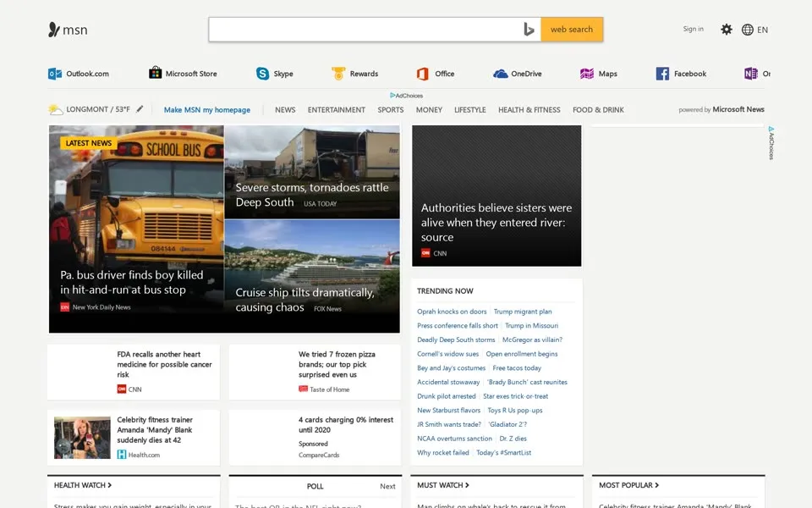
Task: Click trending NCAA overturns sanction
Action: tap(455, 439)
